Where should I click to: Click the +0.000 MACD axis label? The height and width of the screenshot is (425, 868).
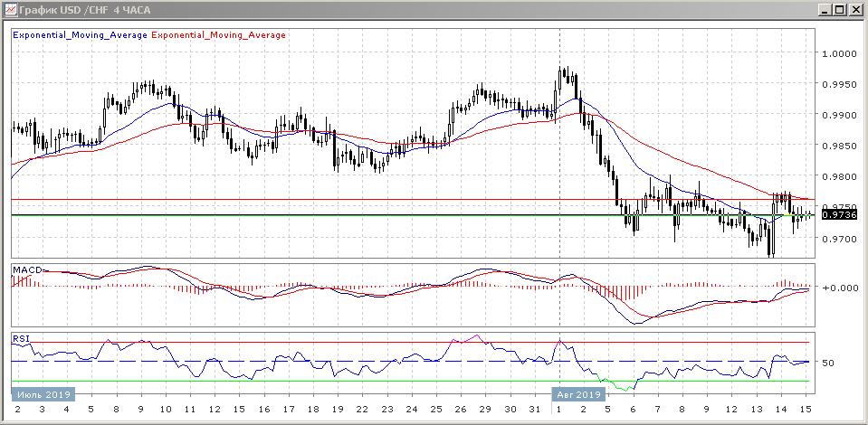click(x=839, y=288)
